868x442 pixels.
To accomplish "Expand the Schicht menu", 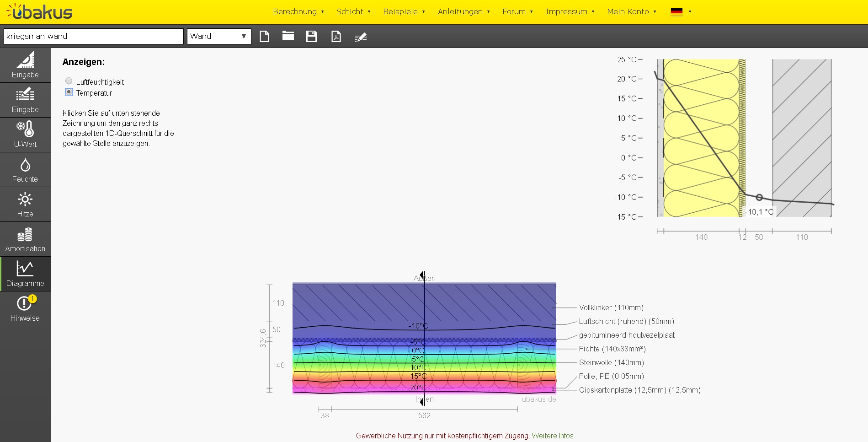I will (353, 11).
